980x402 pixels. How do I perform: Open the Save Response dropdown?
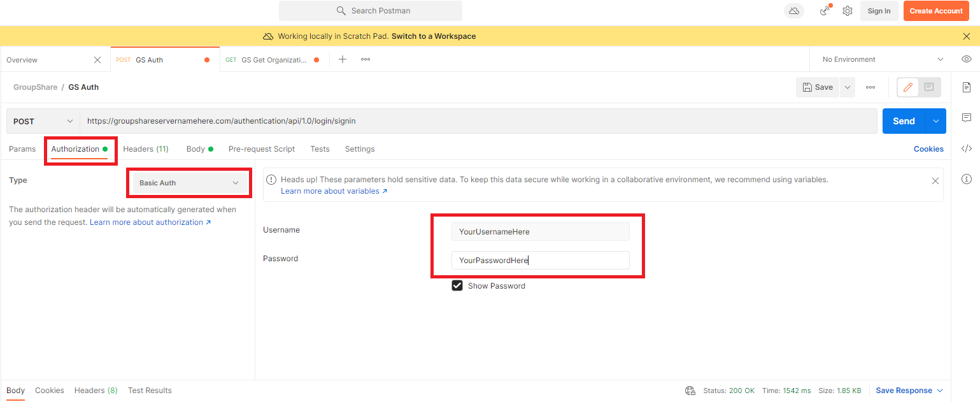pos(909,391)
